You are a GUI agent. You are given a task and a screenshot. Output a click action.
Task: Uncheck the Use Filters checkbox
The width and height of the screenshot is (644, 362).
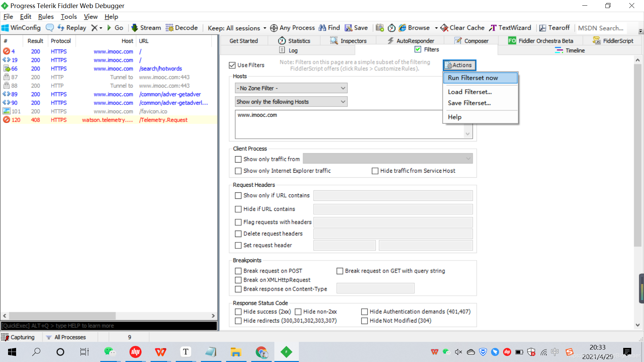coord(232,65)
